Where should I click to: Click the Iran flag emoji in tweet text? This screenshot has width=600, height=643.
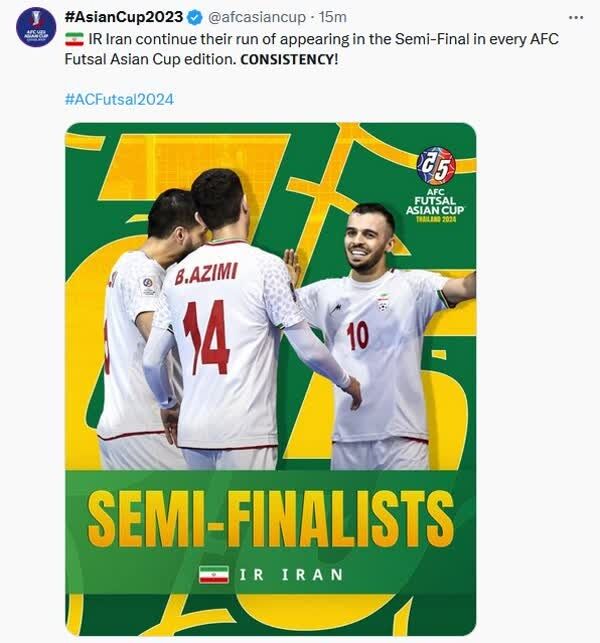(x=74, y=39)
